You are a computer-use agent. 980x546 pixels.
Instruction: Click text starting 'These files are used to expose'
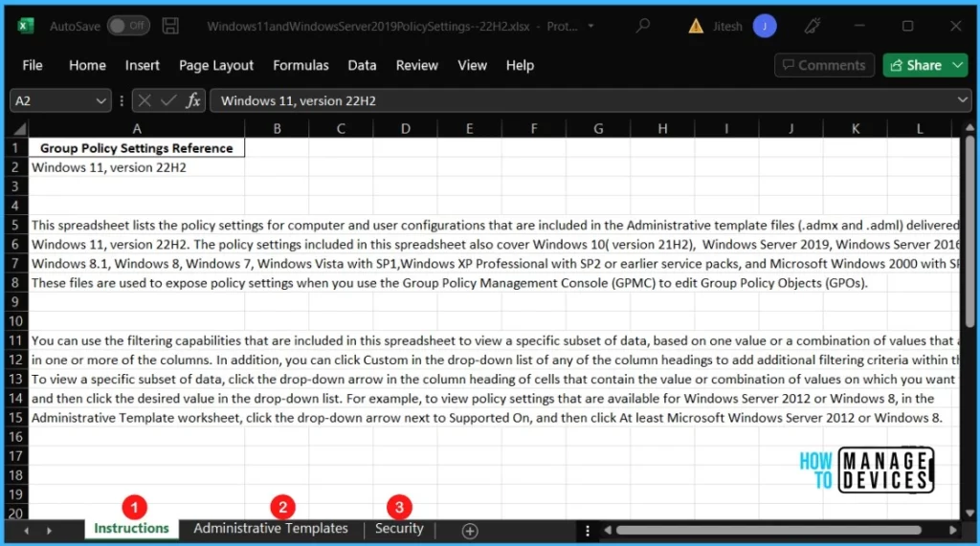[450, 283]
